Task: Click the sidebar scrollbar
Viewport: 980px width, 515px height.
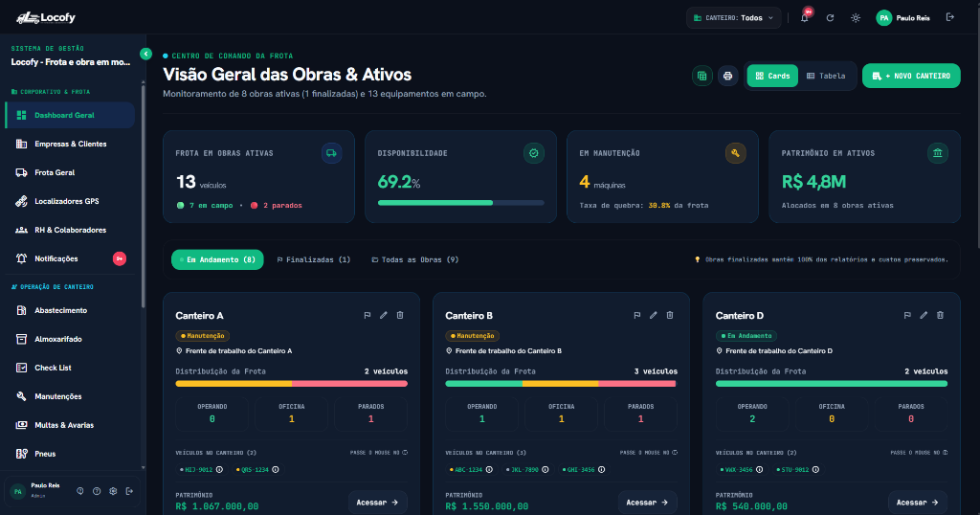Action: click(144, 195)
